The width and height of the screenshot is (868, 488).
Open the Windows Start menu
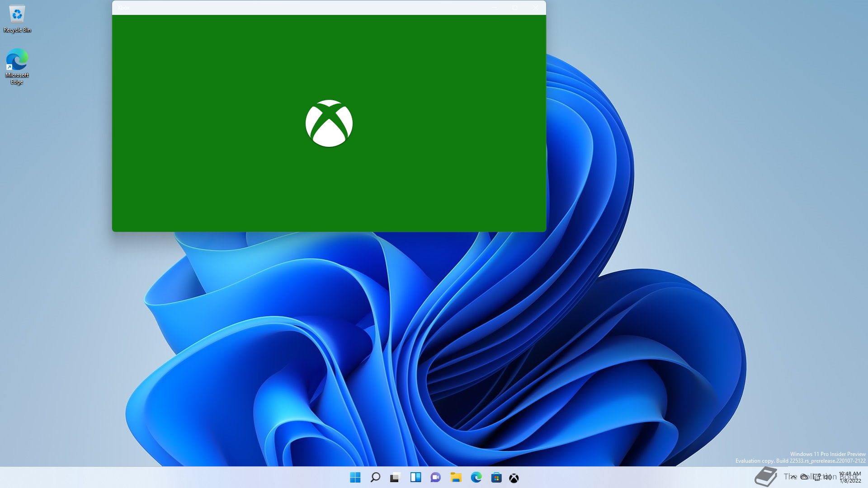[355, 478]
